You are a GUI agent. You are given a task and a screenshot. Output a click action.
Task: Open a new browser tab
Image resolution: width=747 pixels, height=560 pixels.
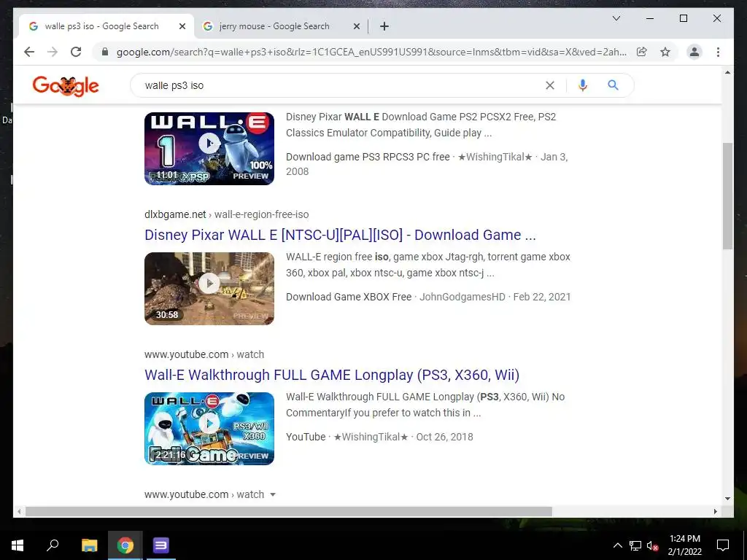click(384, 26)
